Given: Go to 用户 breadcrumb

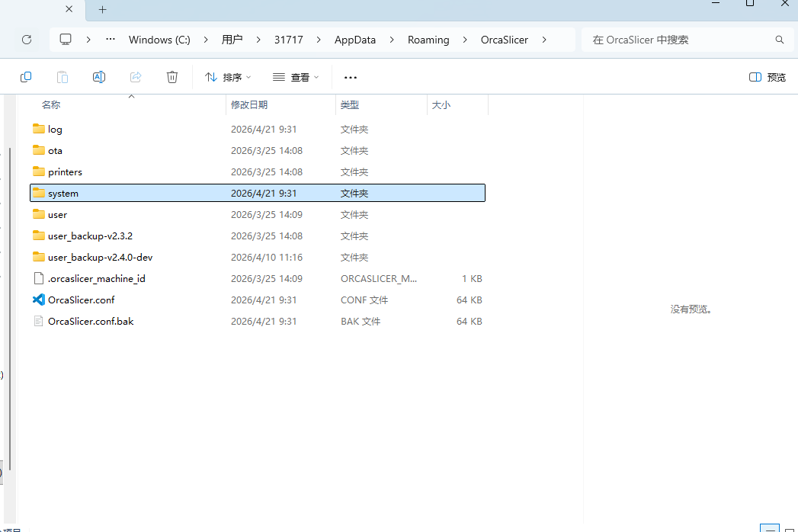Looking at the screenshot, I should [x=232, y=40].
